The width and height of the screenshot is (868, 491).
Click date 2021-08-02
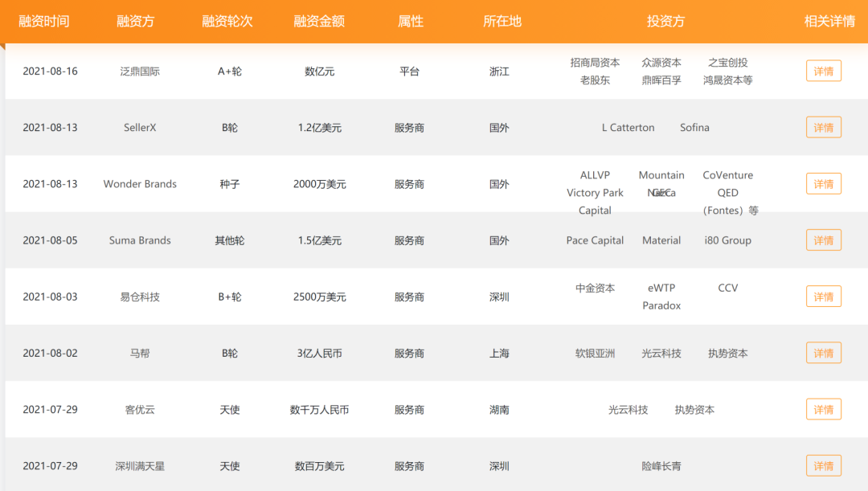[50, 353]
